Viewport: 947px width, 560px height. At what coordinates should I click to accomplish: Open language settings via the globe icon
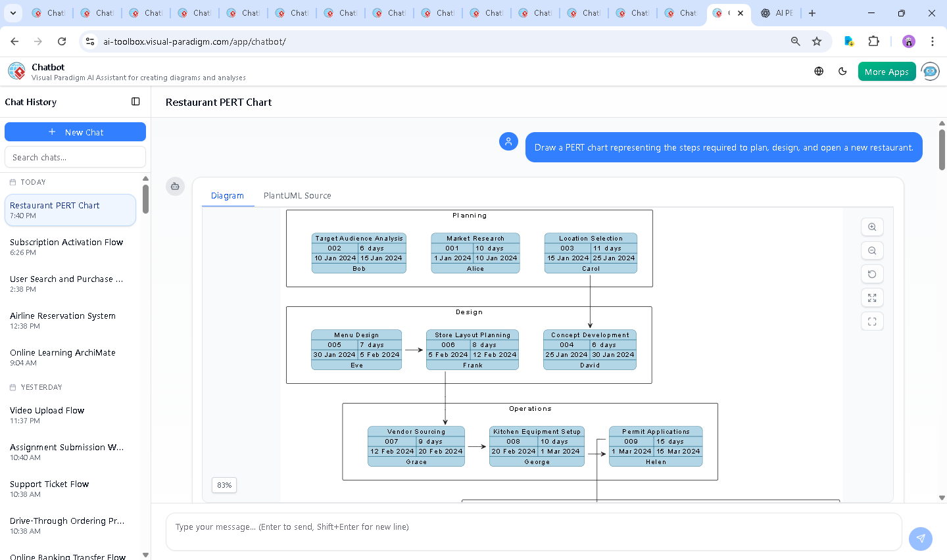tap(819, 71)
